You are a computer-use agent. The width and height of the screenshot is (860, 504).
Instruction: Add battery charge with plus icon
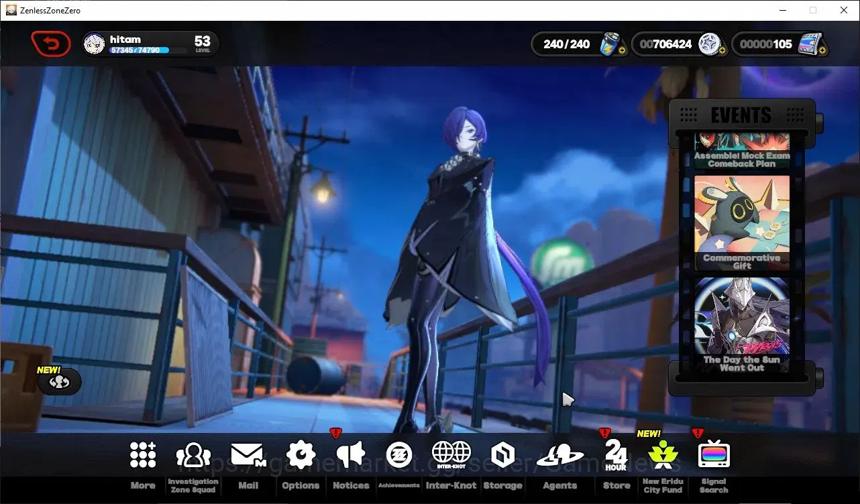point(621,50)
